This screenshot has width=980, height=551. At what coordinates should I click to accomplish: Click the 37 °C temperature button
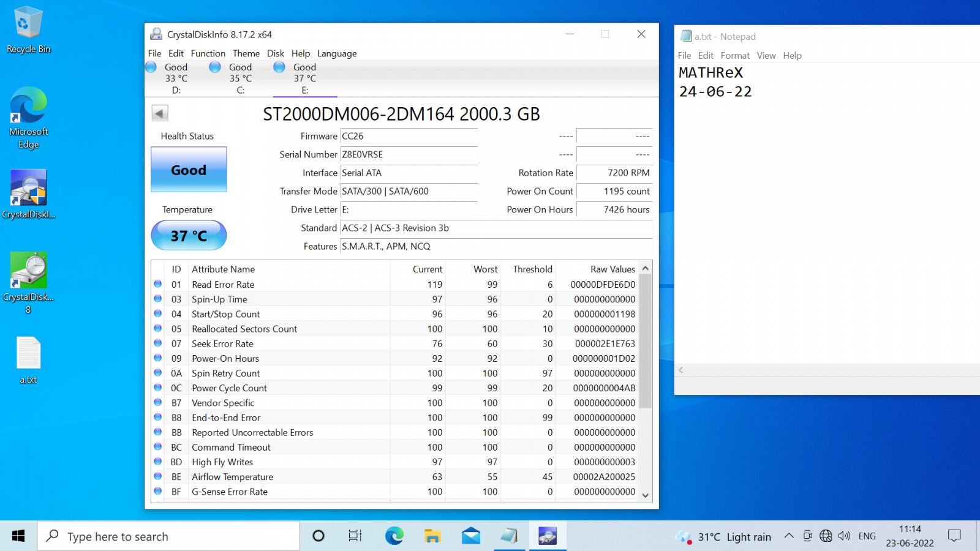189,236
